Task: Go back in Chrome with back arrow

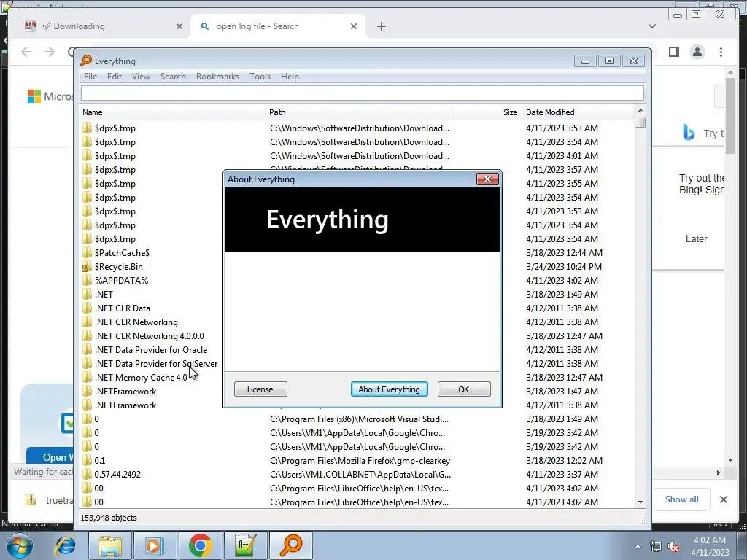Action: (26, 52)
